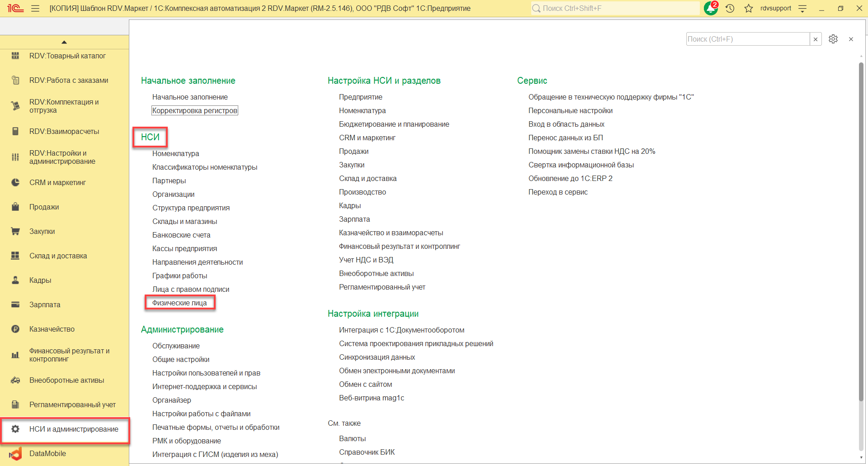Open Персональные настройки in Сервис
The image size is (868, 466).
[x=571, y=110]
